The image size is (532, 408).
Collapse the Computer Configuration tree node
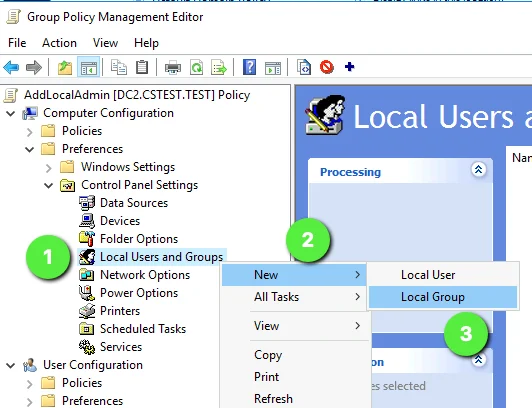11,113
